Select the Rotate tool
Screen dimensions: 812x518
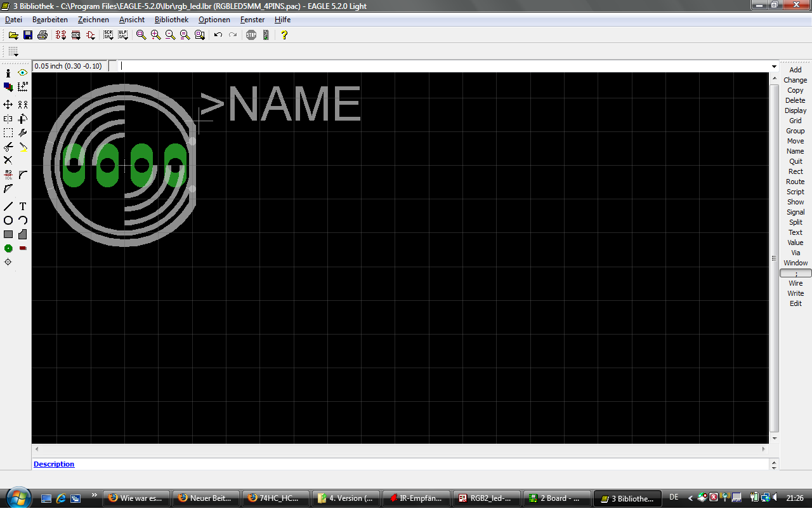tap(23, 119)
